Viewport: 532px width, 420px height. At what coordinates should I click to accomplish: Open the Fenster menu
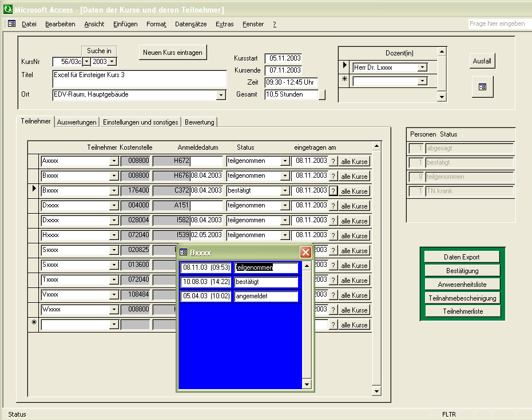[x=253, y=24]
